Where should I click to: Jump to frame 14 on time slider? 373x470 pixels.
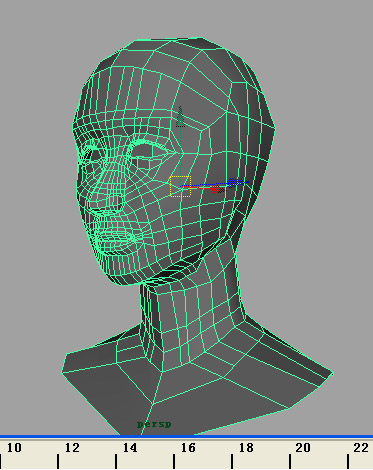[130, 448]
